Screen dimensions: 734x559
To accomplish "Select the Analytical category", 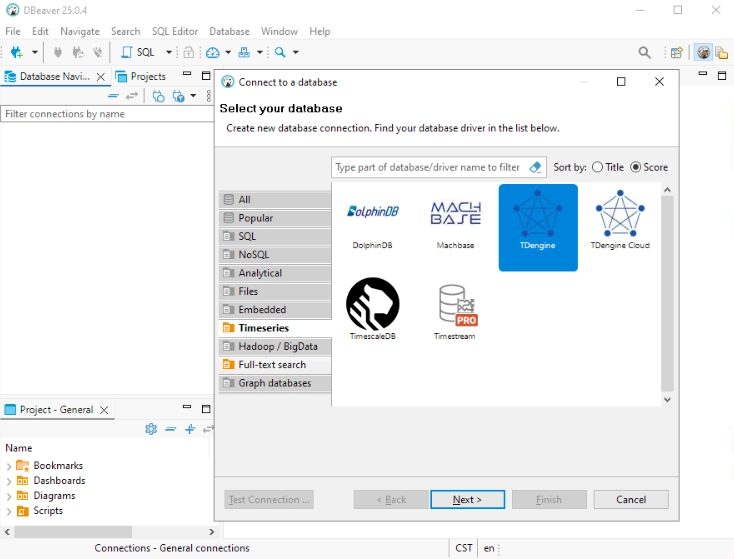I will pos(275,273).
